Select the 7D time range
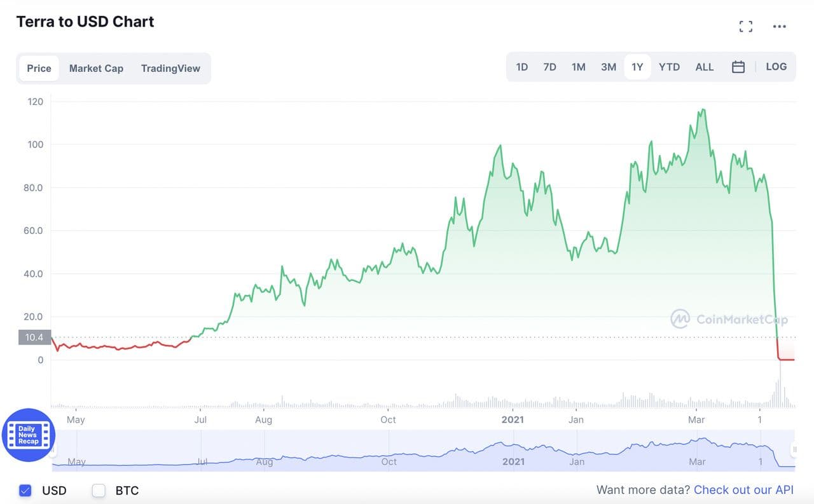The width and height of the screenshot is (814, 504). click(x=549, y=67)
